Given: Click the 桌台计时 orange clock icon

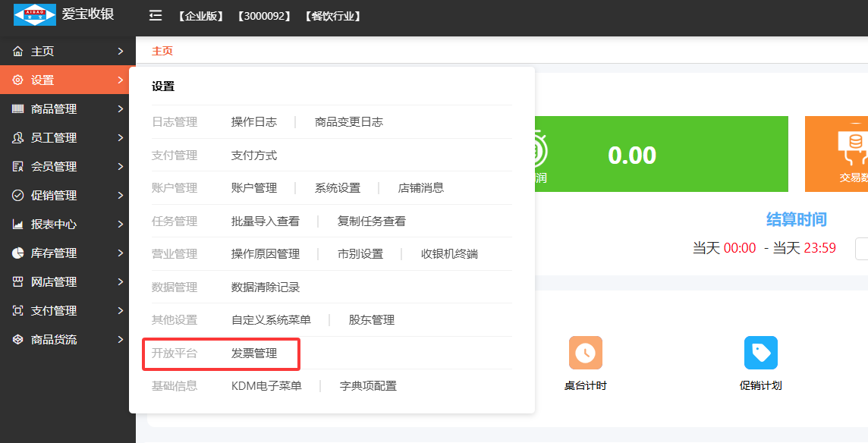Looking at the screenshot, I should coord(585,353).
